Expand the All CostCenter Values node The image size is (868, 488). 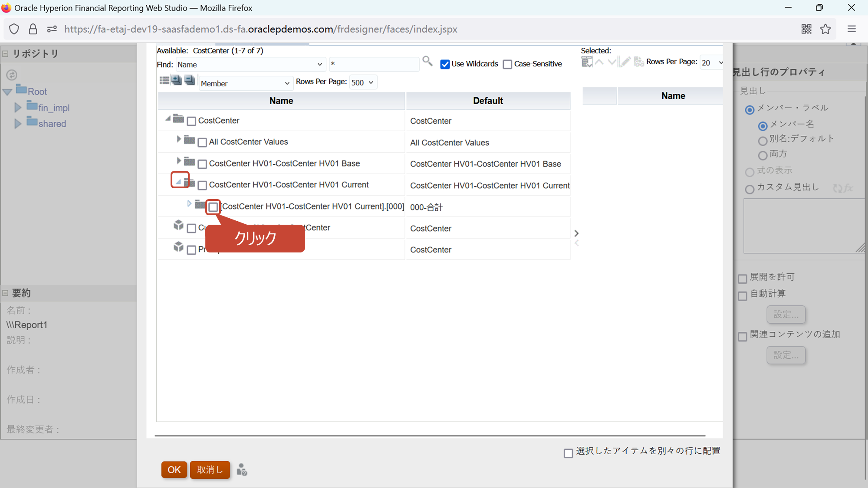[x=178, y=139]
